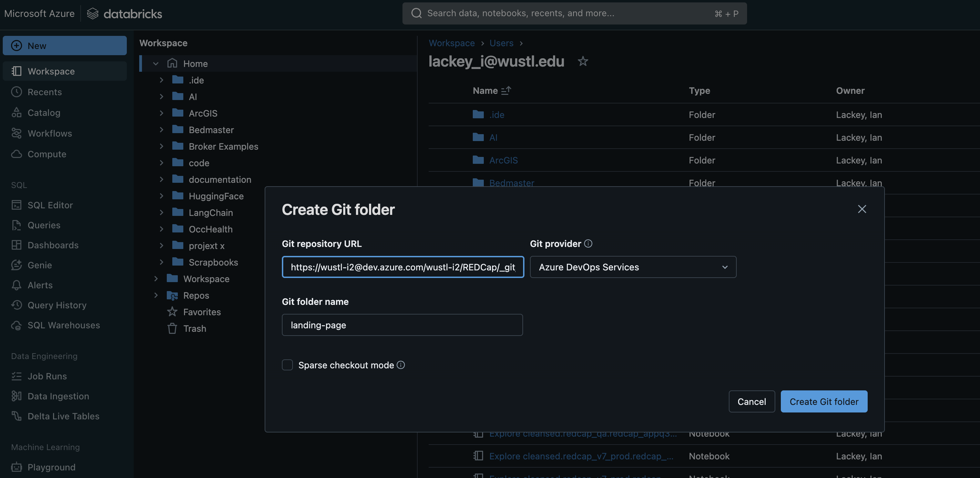The width and height of the screenshot is (980, 478).
Task: Open the Queries sidebar icon
Action: pos(16,225)
